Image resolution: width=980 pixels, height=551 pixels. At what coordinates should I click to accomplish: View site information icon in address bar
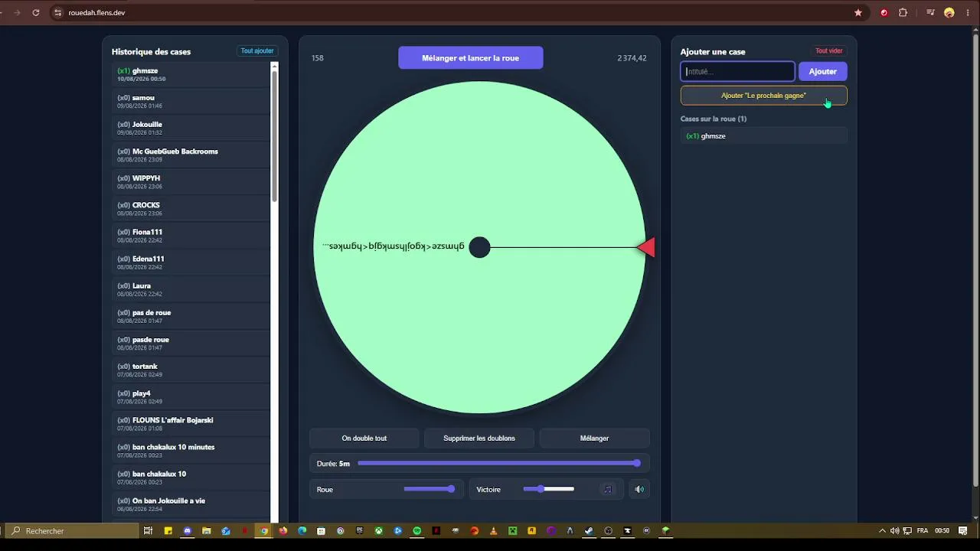click(x=57, y=12)
